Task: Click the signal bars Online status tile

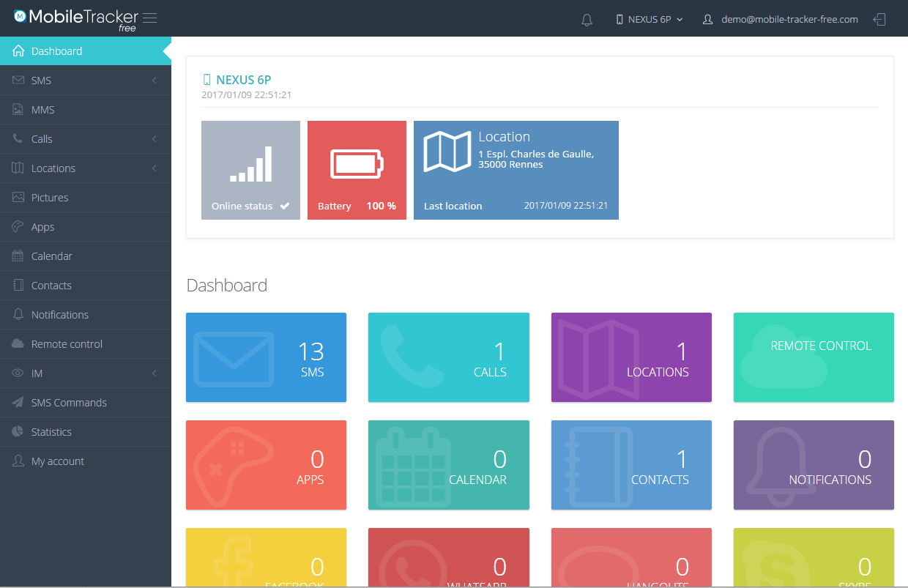Action: pyautogui.click(x=250, y=170)
